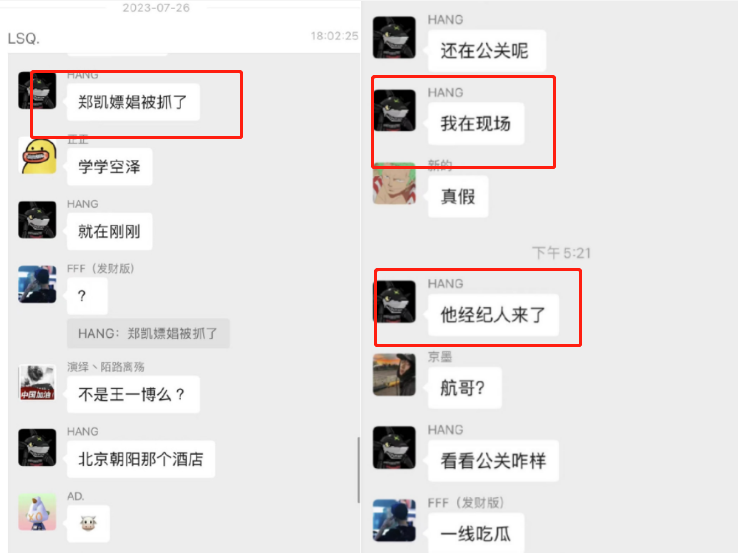Select message 他经纪人来了
The height and width of the screenshot is (553, 738).
[x=493, y=314]
